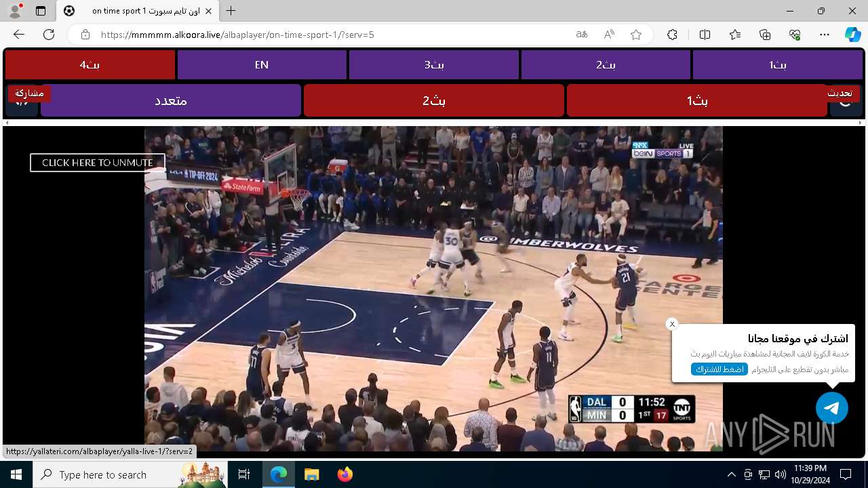
Task: Refresh the page with the reload icon
Action: (49, 35)
